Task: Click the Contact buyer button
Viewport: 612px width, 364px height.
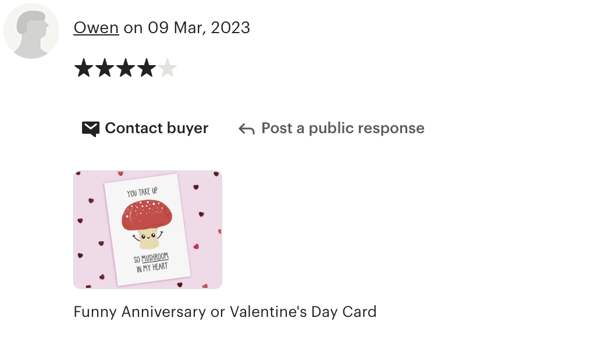Action: [x=145, y=129]
